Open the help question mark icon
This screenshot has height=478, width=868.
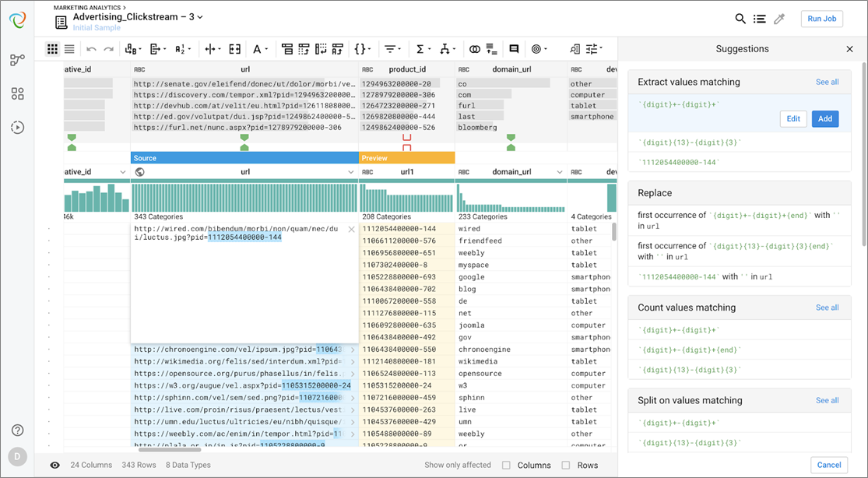[x=18, y=431]
